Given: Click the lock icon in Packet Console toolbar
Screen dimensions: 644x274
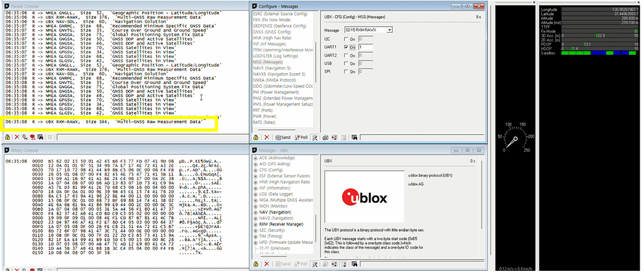Looking at the screenshot, I should click(8, 137).
